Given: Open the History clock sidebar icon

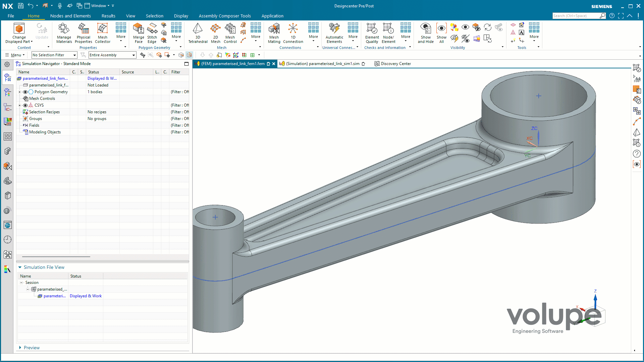Looking at the screenshot, I should [8, 240].
